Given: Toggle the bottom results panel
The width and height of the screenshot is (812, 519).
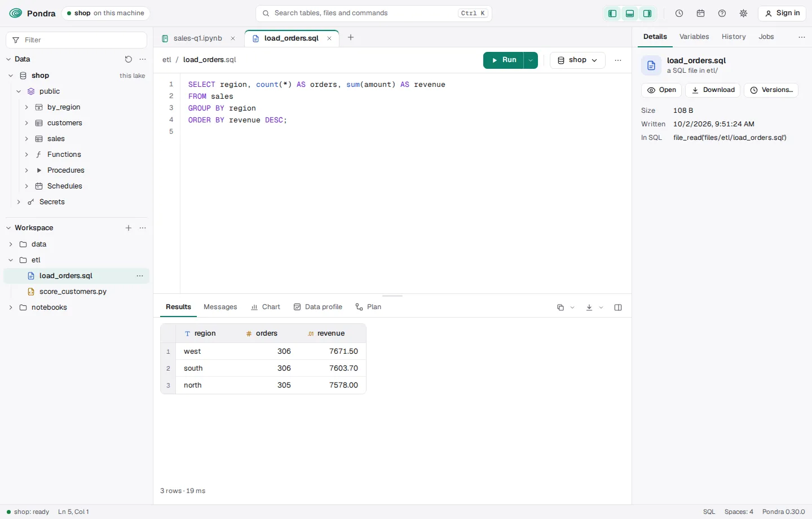Looking at the screenshot, I should (x=630, y=14).
